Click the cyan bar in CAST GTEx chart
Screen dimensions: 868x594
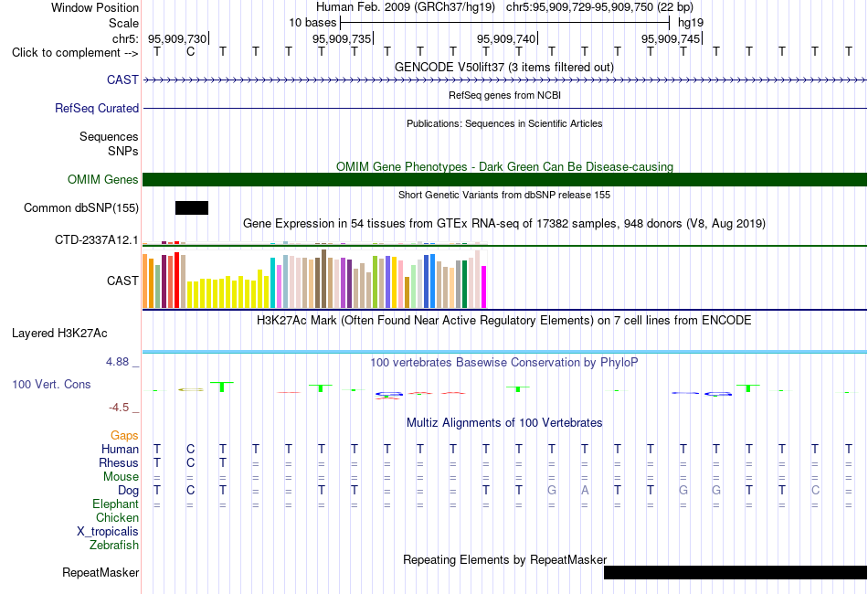(x=273, y=282)
